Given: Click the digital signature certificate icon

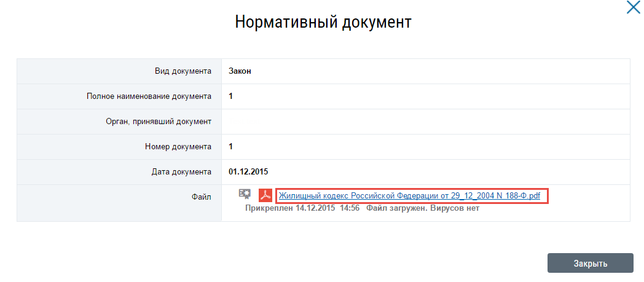Looking at the screenshot, I should pos(245,194).
